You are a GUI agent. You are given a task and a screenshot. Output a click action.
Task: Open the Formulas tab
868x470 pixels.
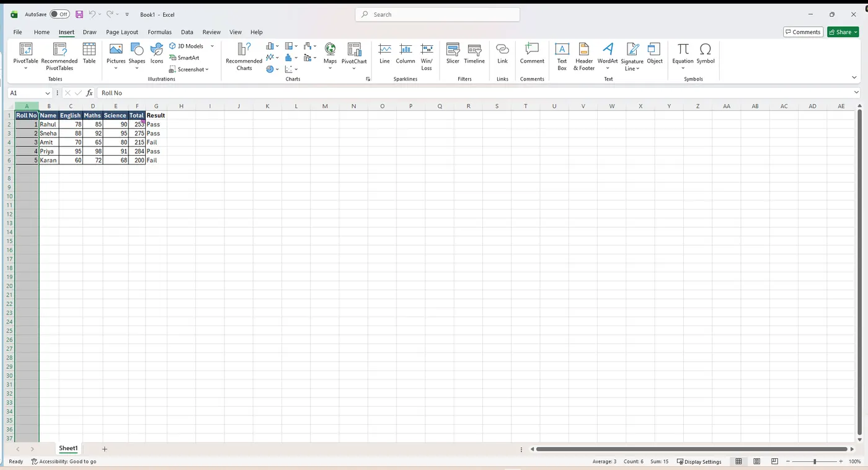point(159,32)
